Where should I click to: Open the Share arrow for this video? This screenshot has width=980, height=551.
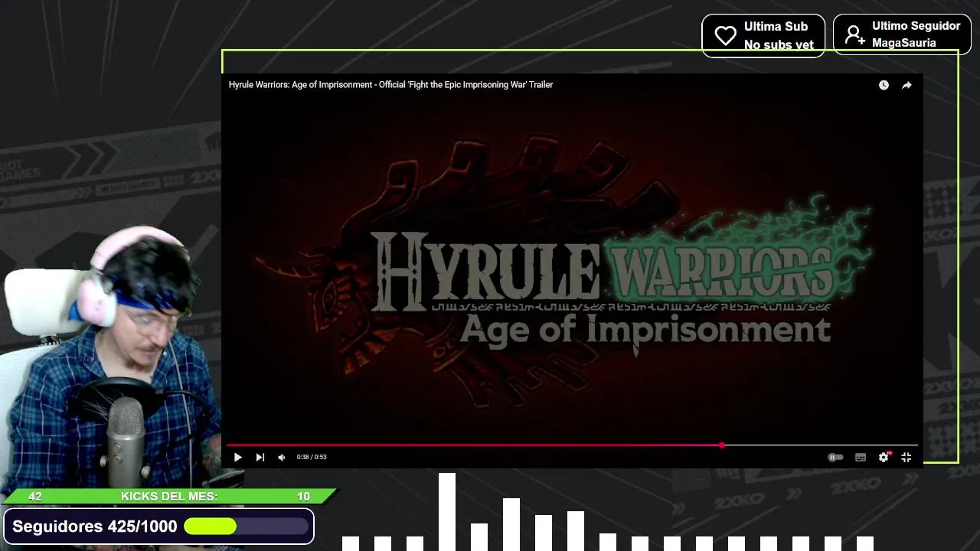coord(906,85)
